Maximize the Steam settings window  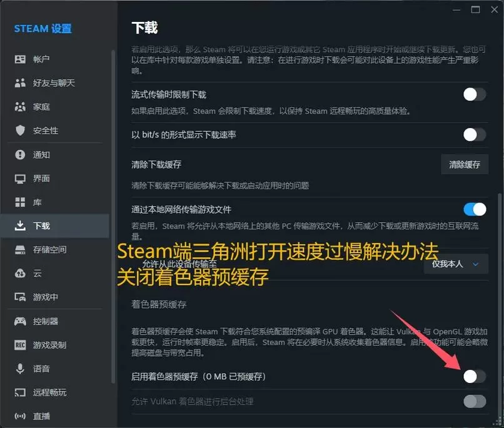(475, 9)
